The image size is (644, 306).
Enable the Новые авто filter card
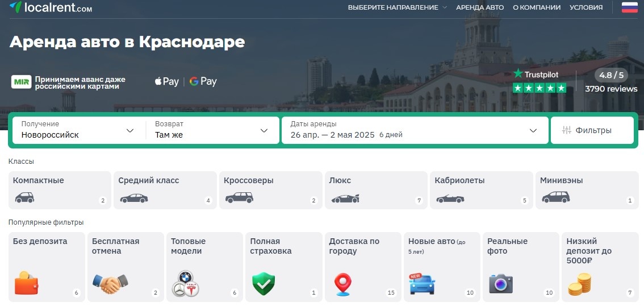pyautogui.click(x=442, y=267)
